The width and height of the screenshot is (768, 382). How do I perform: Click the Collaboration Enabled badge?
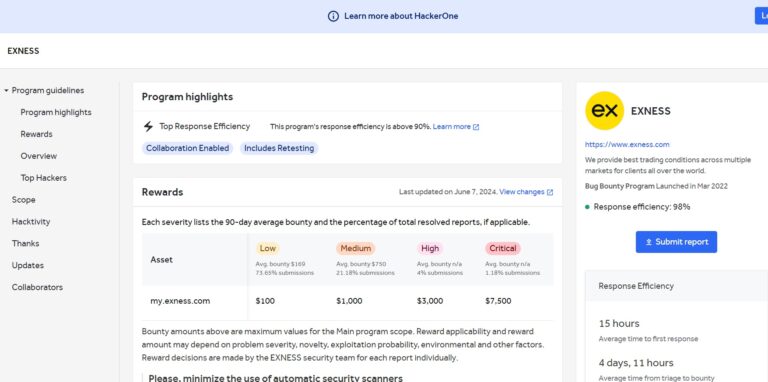pos(188,148)
